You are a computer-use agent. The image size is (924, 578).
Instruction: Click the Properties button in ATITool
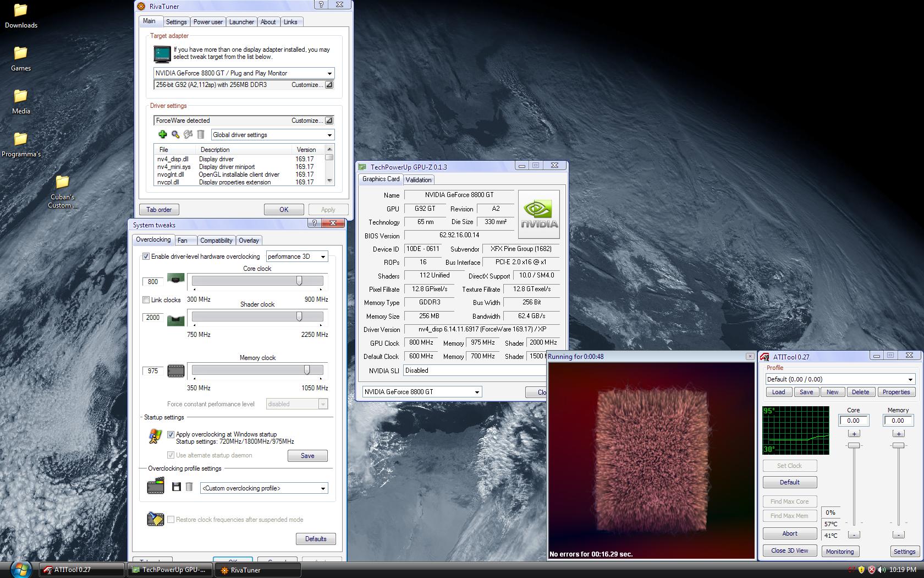897,392
